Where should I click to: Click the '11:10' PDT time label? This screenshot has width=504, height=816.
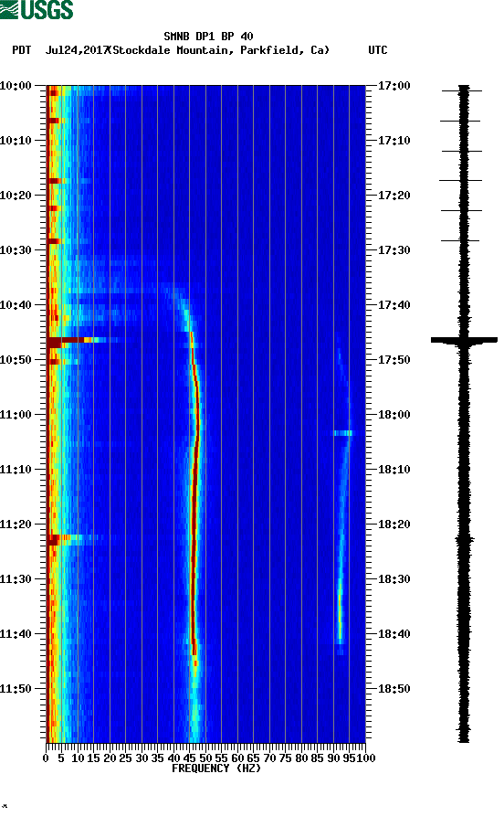coord(16,470)
